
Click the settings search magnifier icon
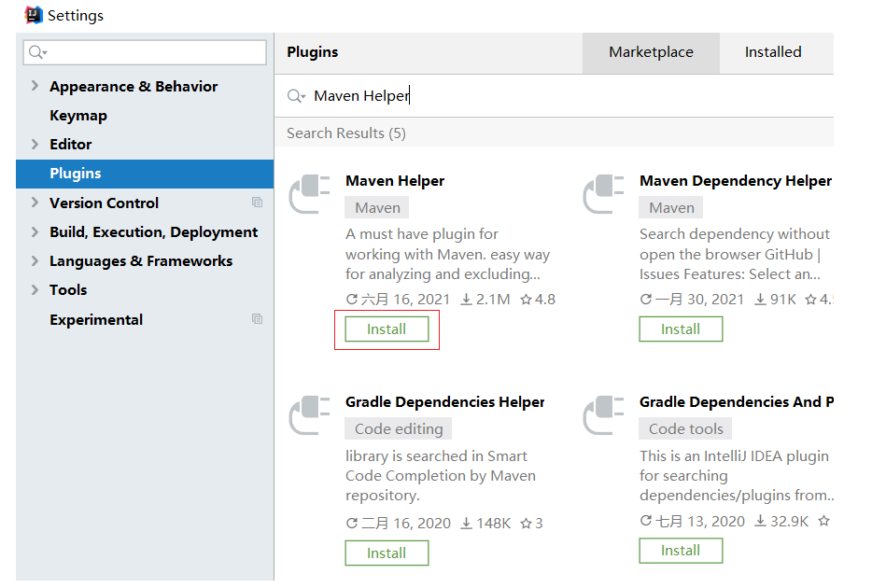(x=37, y=52)
